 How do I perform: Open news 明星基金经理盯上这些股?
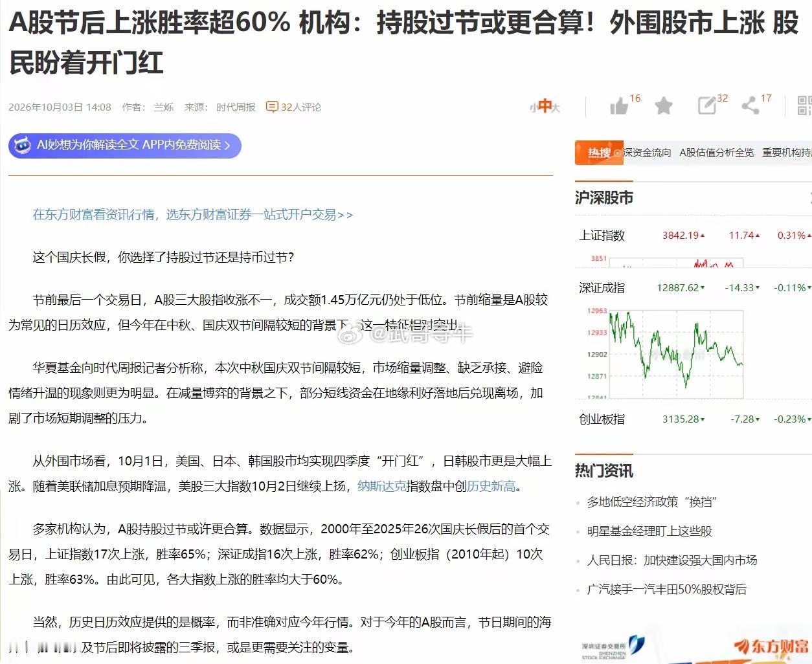click(x=649, y=531)
